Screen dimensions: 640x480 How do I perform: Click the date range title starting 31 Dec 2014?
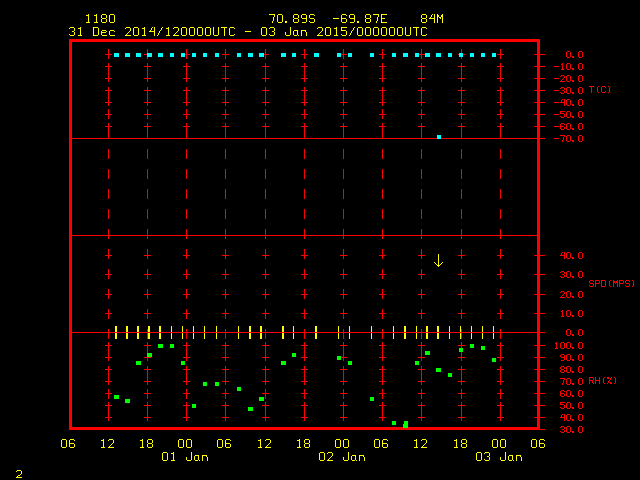tap(247, 32)
